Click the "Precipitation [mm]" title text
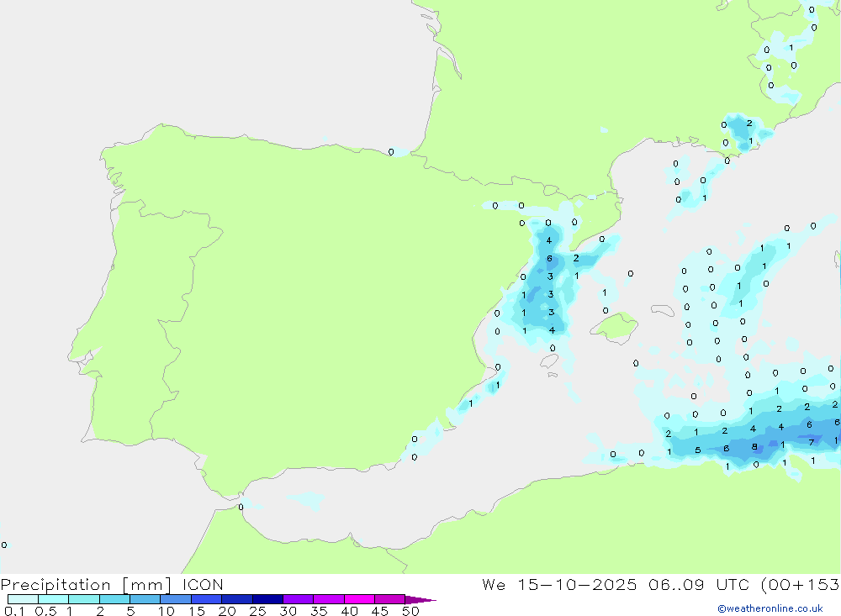841x616 pixels. click(x=86, y=585)
